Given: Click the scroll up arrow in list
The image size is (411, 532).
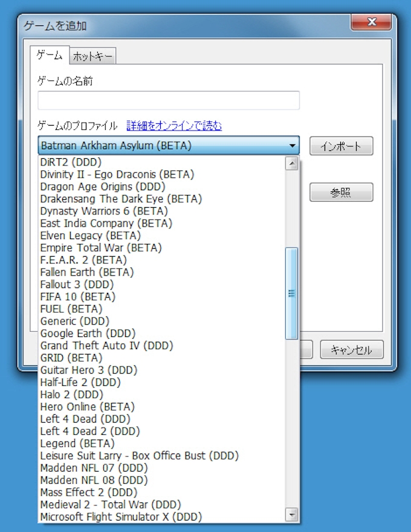Looking at the screenshot, I should tap(292, 163).
